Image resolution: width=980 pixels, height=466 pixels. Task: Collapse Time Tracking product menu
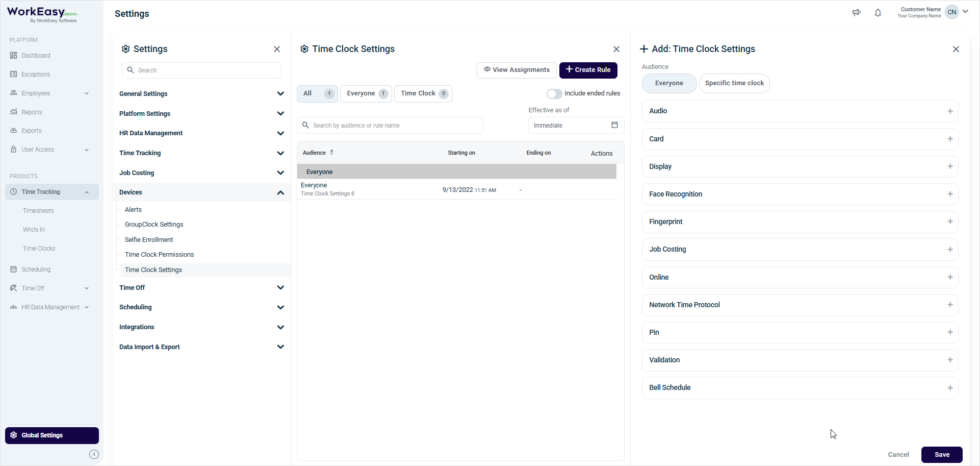coord(87,192)
